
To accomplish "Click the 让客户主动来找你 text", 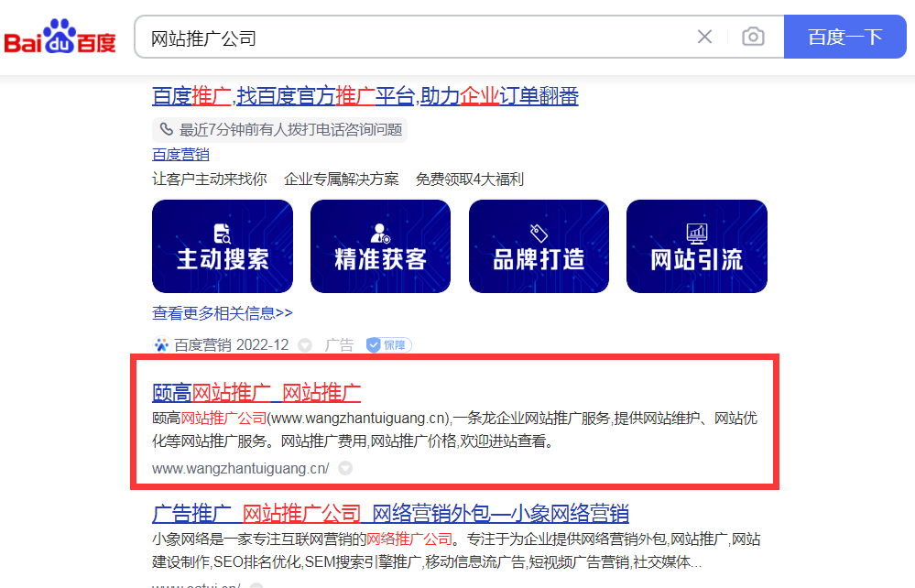I will pos(210,180).
